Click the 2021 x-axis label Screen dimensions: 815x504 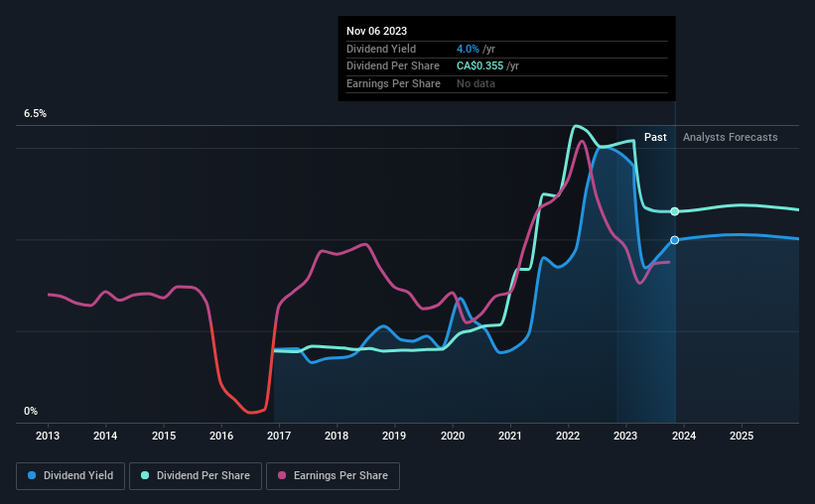point(510,436)
